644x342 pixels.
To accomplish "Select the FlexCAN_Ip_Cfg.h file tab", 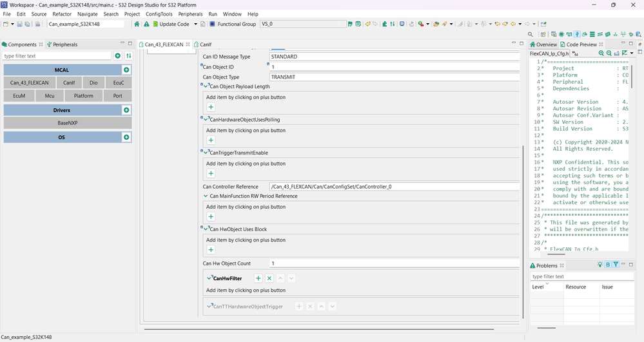I will point(549,53).
